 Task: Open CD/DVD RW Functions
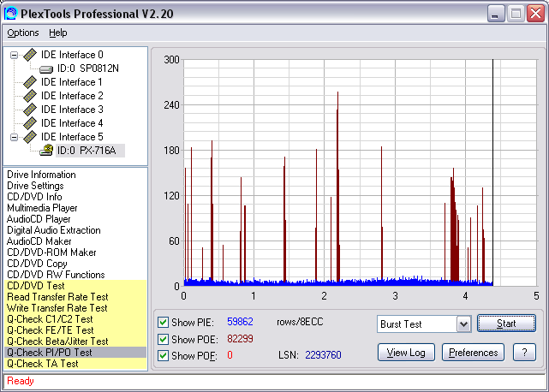(x=56, y=275)
